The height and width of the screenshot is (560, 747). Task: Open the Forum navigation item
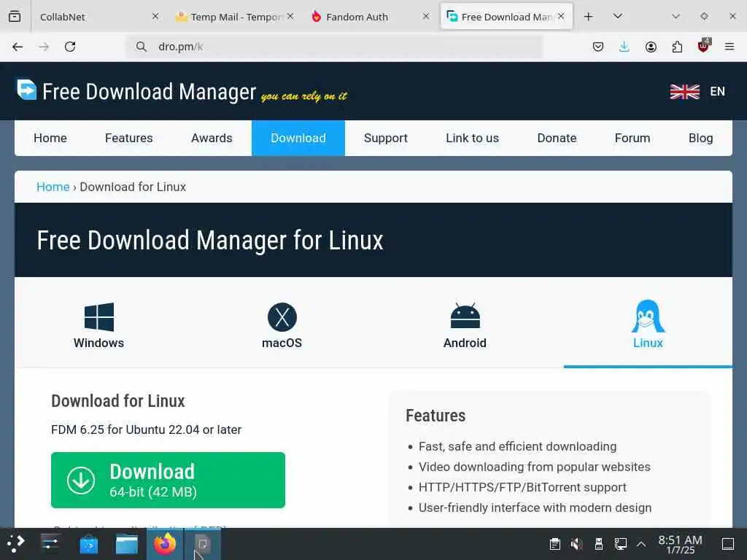pos(632,138)
